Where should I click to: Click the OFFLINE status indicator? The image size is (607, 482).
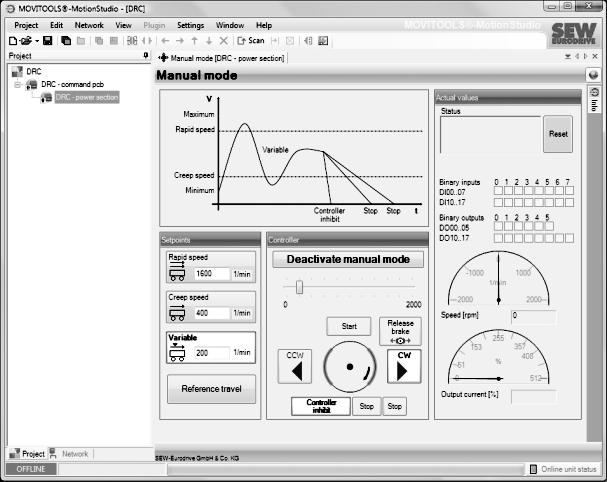coord(31,469)
